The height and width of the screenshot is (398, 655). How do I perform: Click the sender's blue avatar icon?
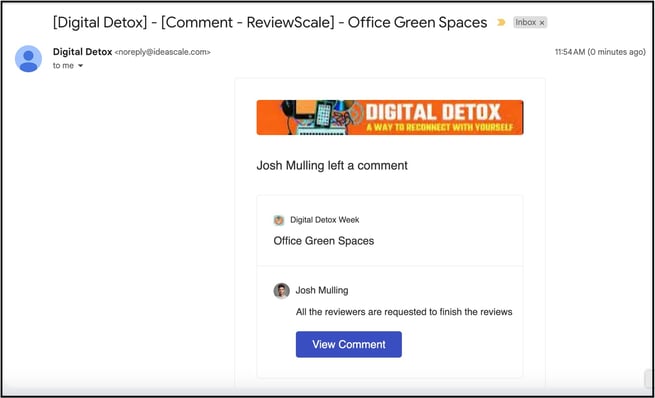point(28,59)
